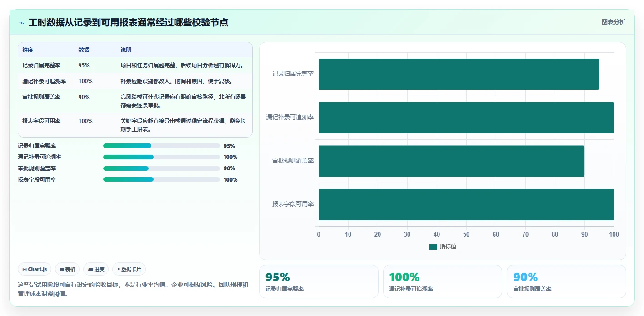Click the 说明 column header
The image size is (644, 316).
pos(126,50)
